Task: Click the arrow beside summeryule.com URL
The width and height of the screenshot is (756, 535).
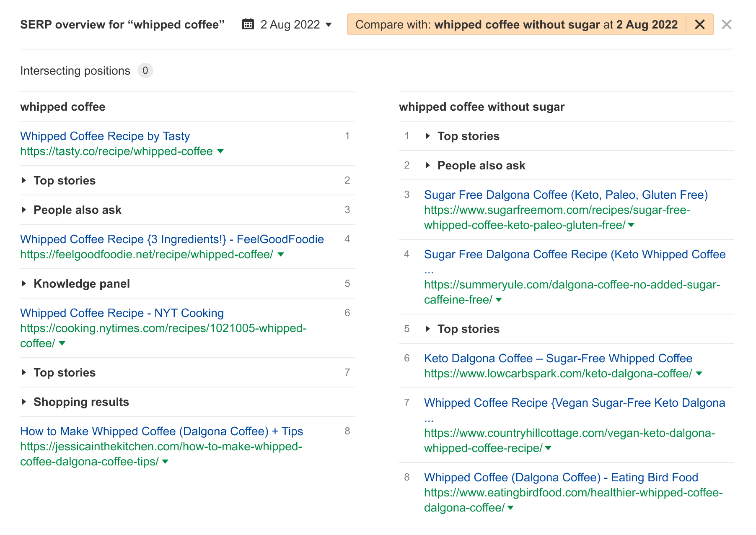Action: (498, 299)
